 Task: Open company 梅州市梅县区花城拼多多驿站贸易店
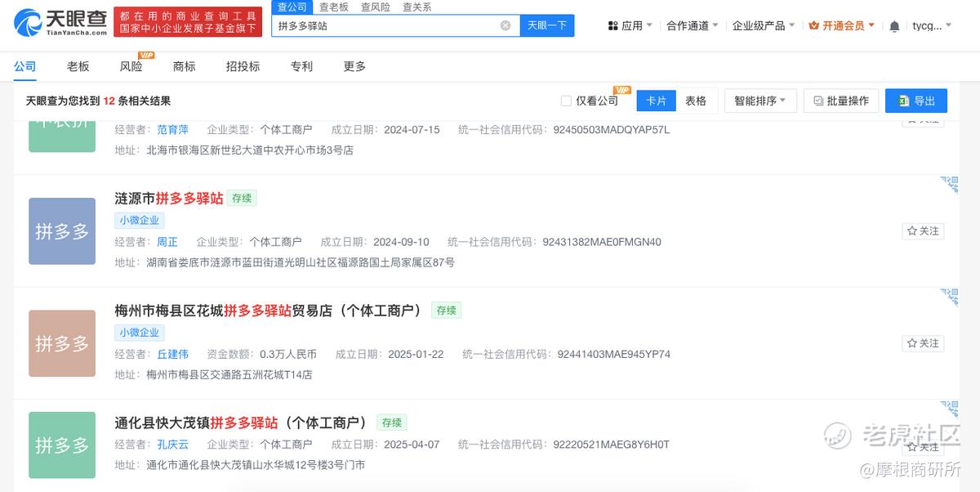268,310
